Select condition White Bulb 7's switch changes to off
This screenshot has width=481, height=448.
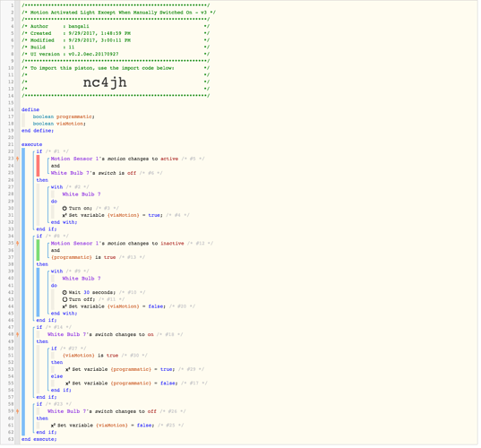click(102, 411)
